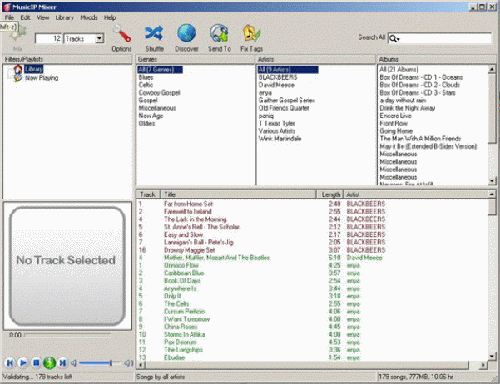Open the View menu

point(43,18)
